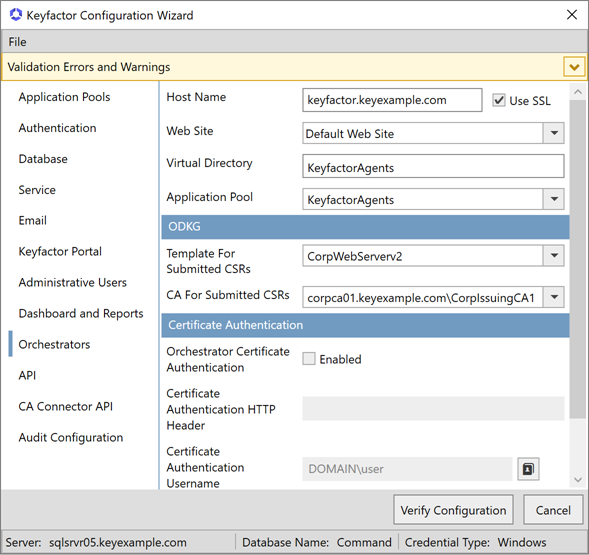589x555 pixels.
Task: Select the Authentication section
Action: [57, 128]
